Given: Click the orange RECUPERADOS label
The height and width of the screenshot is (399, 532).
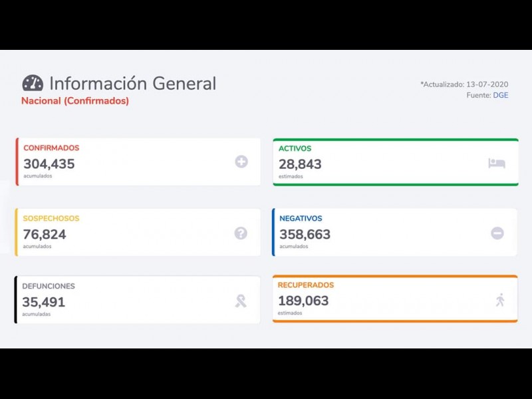Looking at the screenshot, I should coord(306,285).
